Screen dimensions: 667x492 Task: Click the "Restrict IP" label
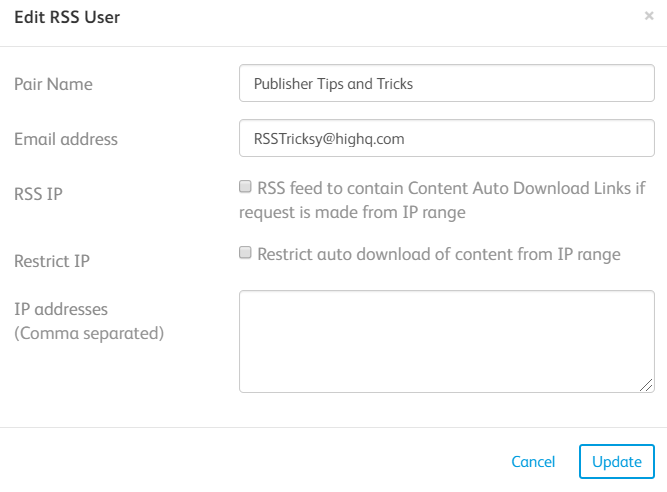point(52,262)
